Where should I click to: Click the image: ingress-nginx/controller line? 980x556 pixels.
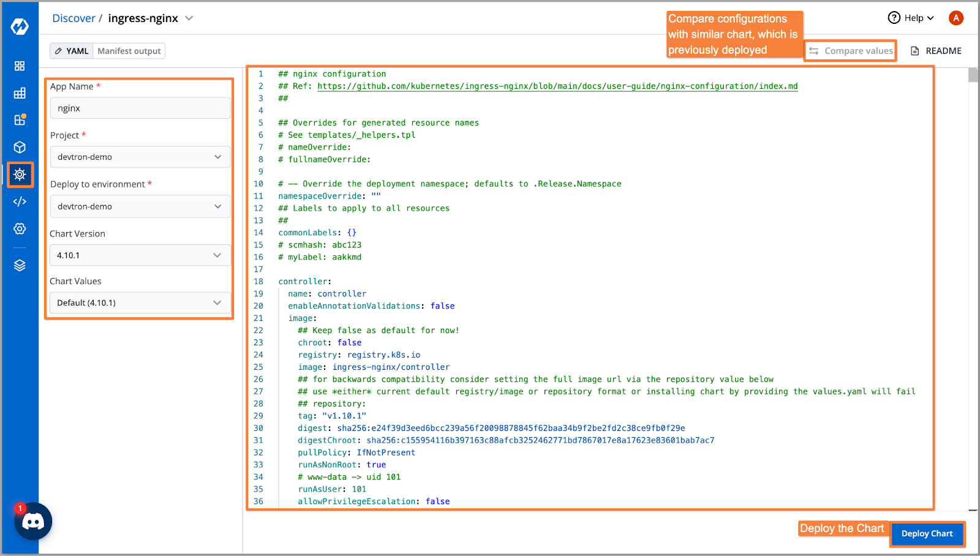point(374,367)
